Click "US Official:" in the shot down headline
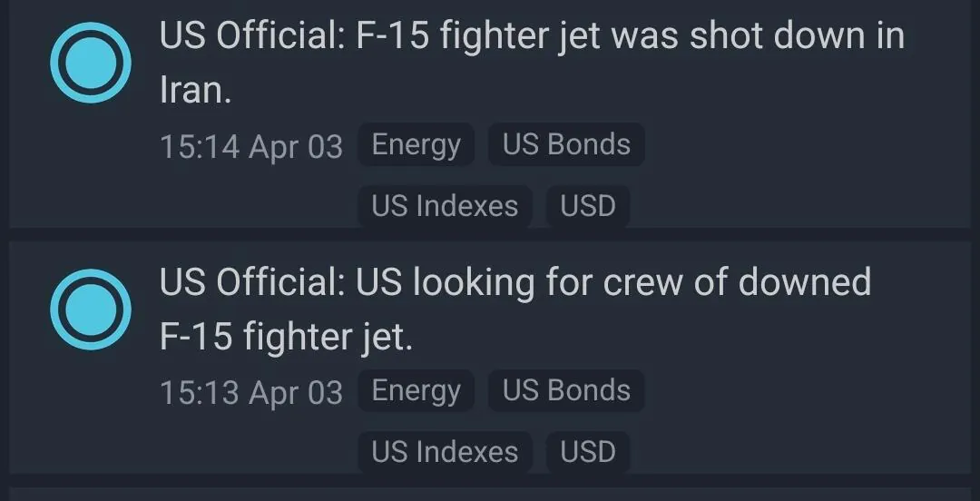Viewport: 980px width, 501px height. [x=252, y=36]
